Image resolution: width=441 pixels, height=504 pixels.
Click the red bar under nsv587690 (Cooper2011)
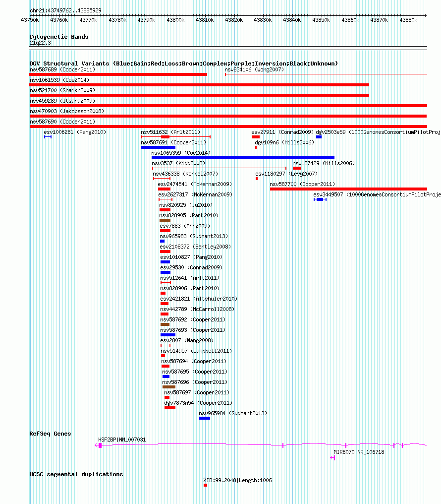(228, 126)
